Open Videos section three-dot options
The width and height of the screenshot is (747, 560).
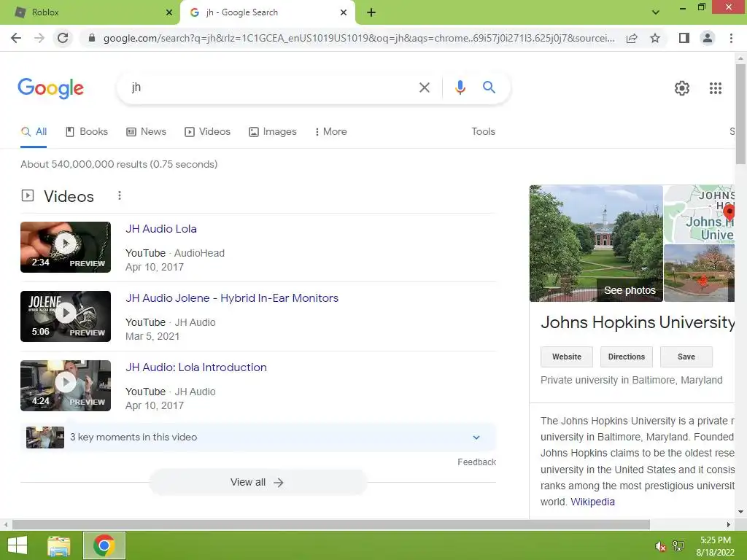pos(120,195)
